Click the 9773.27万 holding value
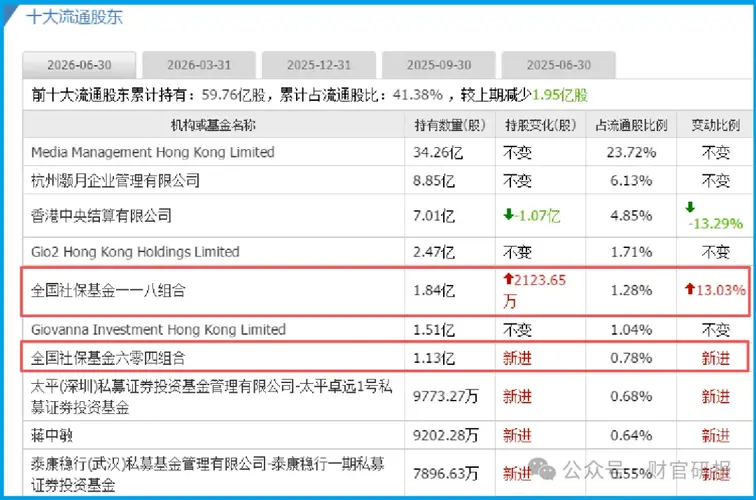Screen dimensions: 756x500 click(x=446, y=397)
